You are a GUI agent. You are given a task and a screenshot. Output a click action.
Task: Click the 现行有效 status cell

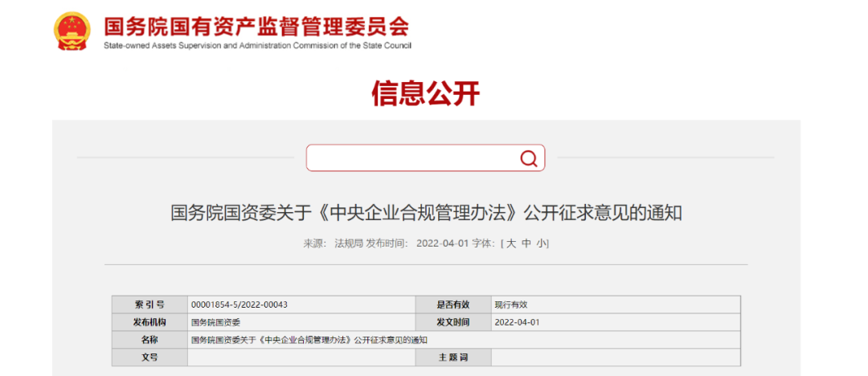[510, 304]
